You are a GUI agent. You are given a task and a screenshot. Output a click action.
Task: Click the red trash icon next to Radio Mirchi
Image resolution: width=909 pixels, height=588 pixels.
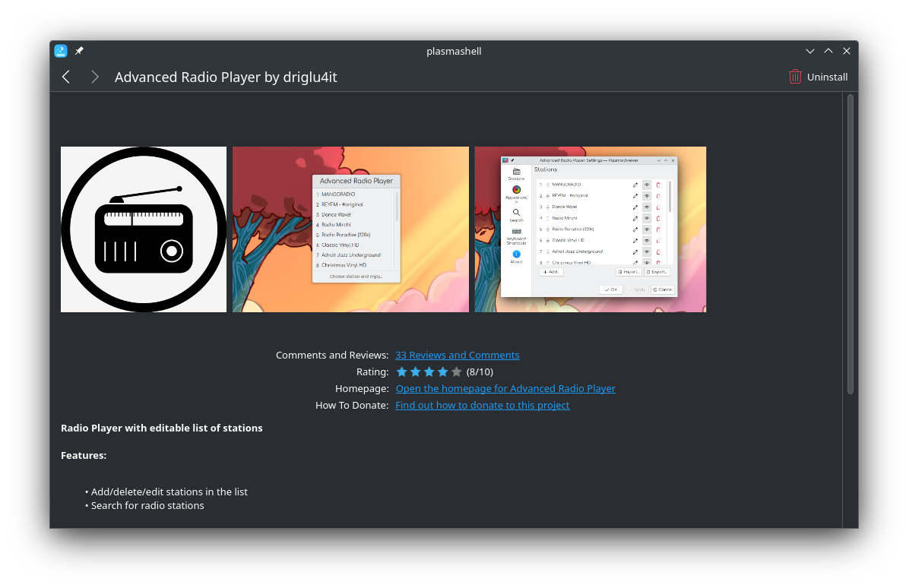click(x=657, y=219)
